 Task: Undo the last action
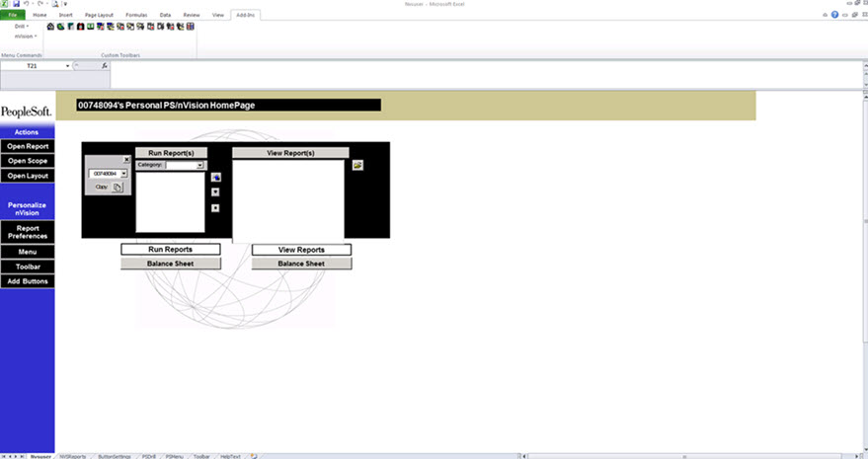click(x=26, y=4)
